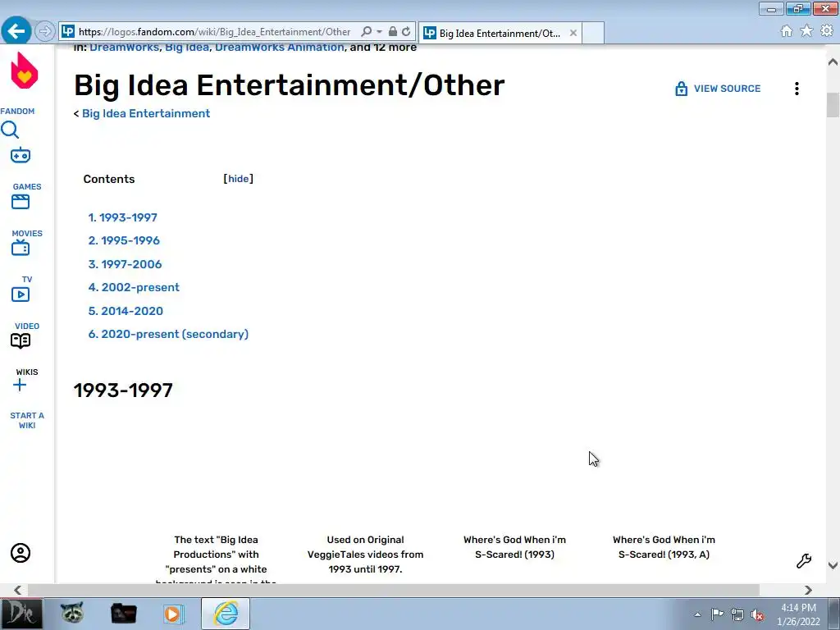Open browser Tools gear icon
The image size is (840, 630).
click(827, 31)
